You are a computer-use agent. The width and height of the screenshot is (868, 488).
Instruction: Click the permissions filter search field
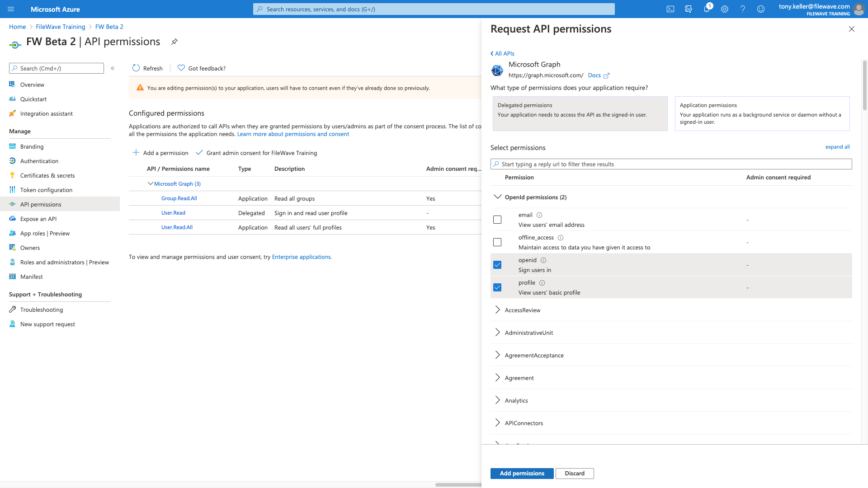[x=671, y=164]
